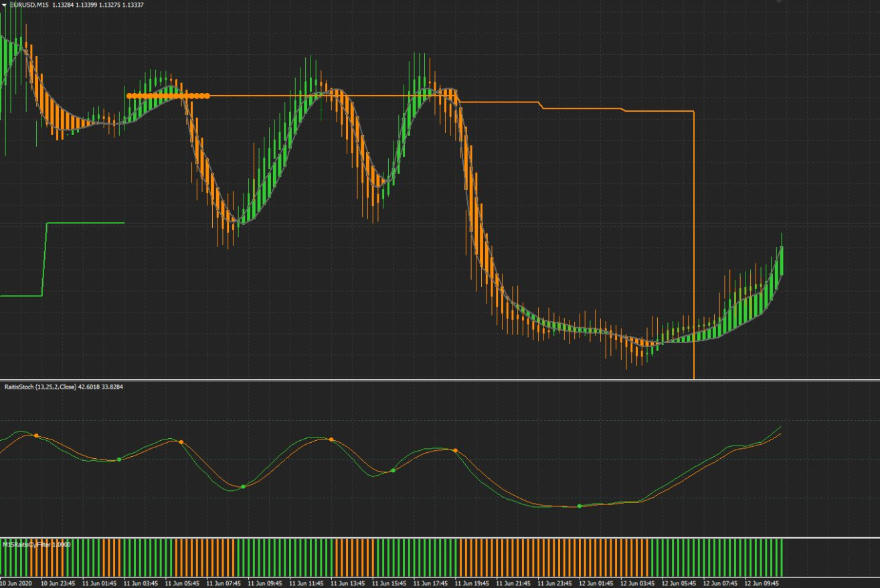Click the 11 Jun 09:45 time label

[x=266, y=583]
